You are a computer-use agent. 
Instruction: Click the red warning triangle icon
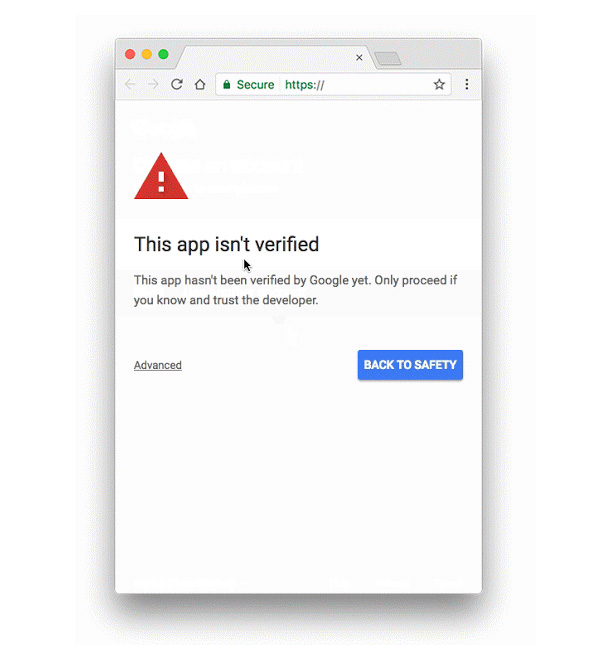point(161,176)
